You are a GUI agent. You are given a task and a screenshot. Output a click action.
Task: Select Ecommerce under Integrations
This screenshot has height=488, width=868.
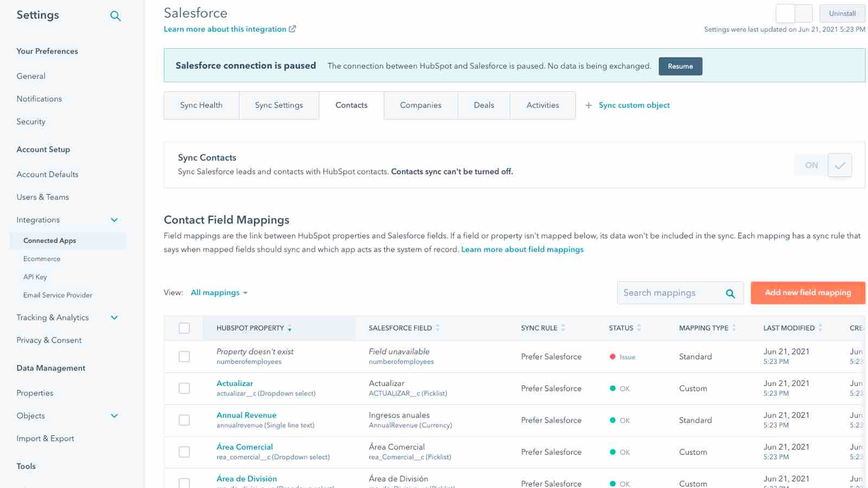[x=42, y=259]
